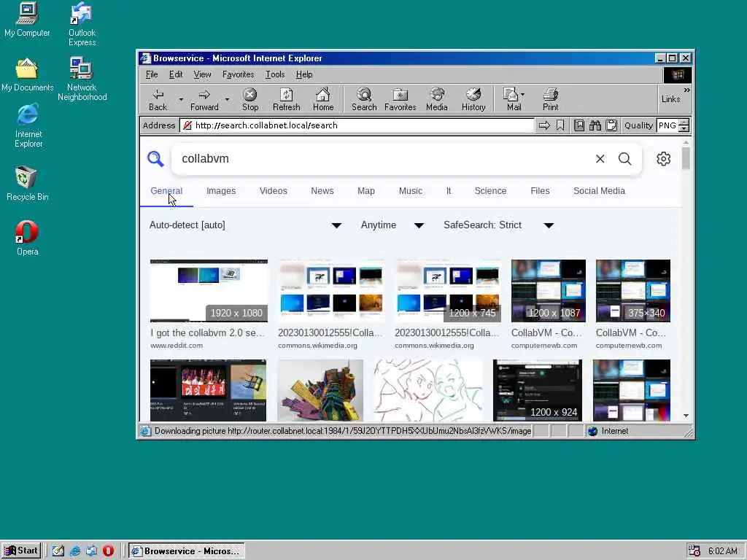
Task: Expand the Back button history arrow
Action: [181, 99]
